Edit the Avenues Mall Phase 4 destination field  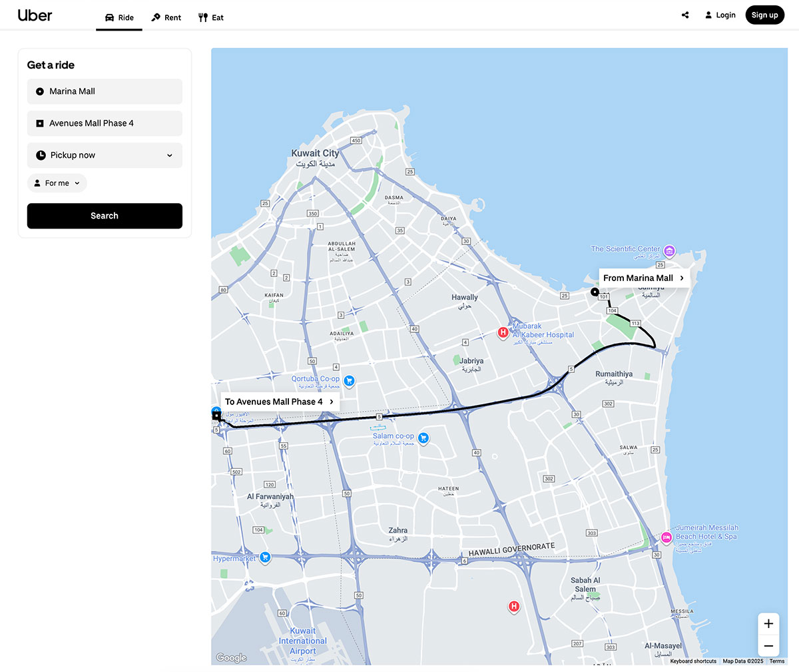(105, 123)
